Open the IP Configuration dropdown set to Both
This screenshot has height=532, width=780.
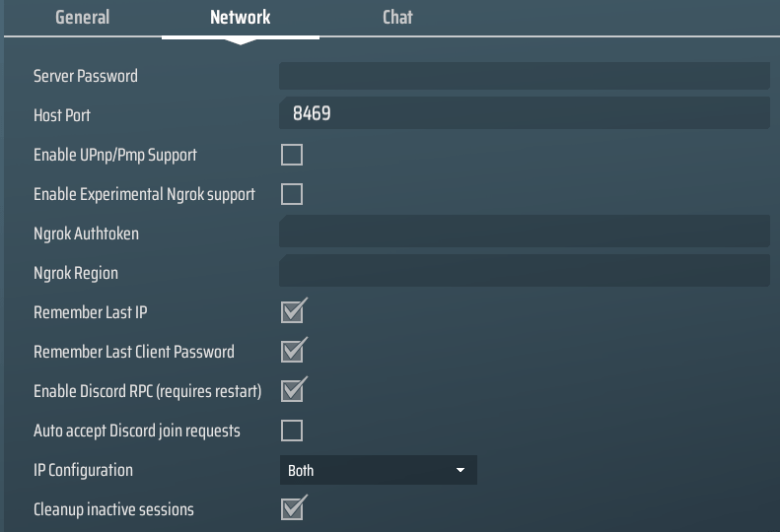[x=378, y=470]
